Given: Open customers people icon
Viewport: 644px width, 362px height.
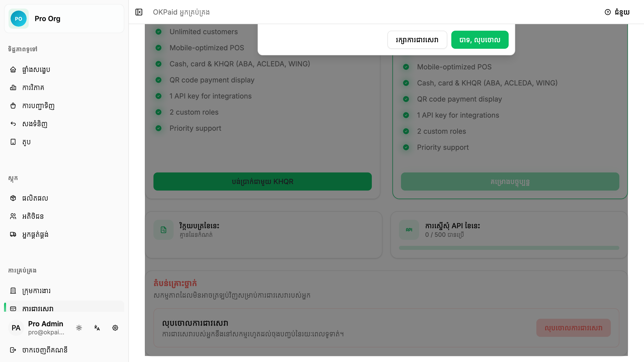Looking at the screenshot, I should coord(13,216).
